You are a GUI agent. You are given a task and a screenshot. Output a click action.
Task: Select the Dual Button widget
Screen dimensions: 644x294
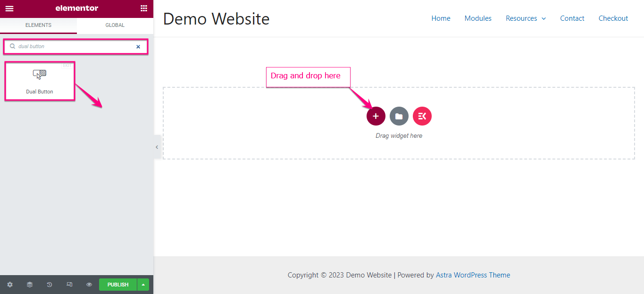click(x=40, y=81)
